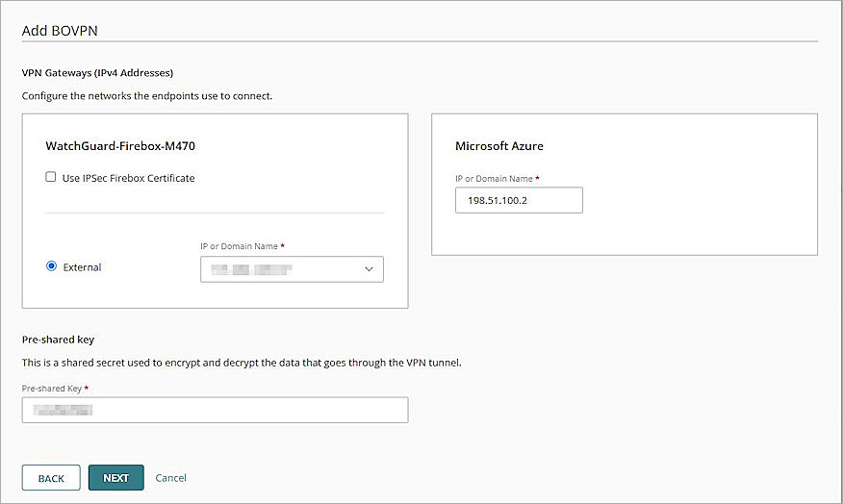Click into the Pre-shared Key text box
The image size is (843, 504).
[x=215, y=411]
